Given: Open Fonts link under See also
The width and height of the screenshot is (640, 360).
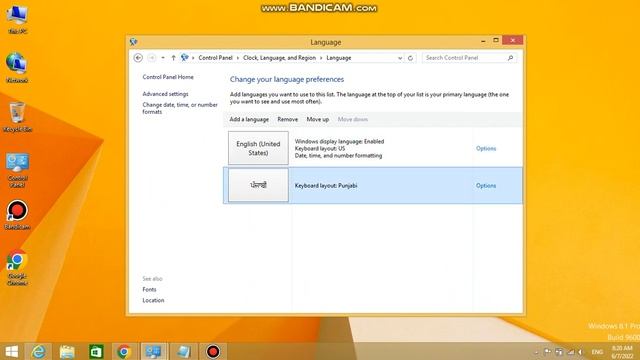Looking at the screenshot, I should 149,289.
